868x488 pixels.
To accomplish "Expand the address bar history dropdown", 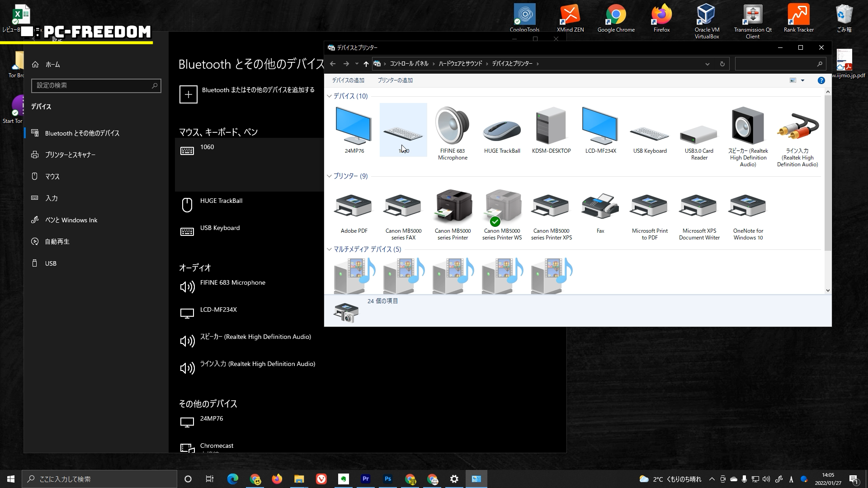I will pyautogui.click(x=707, y=64).
